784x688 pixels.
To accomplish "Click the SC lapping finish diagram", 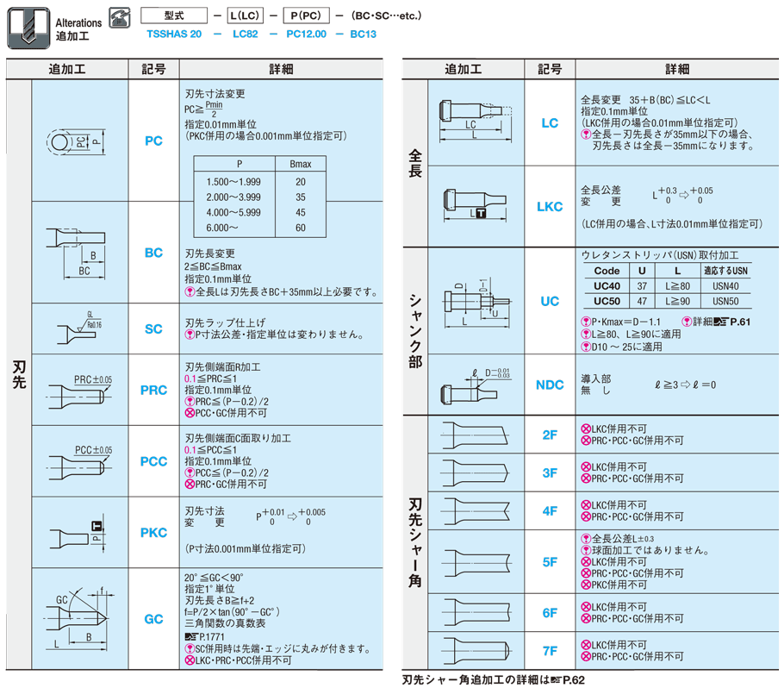I will (x=79, y=328).
